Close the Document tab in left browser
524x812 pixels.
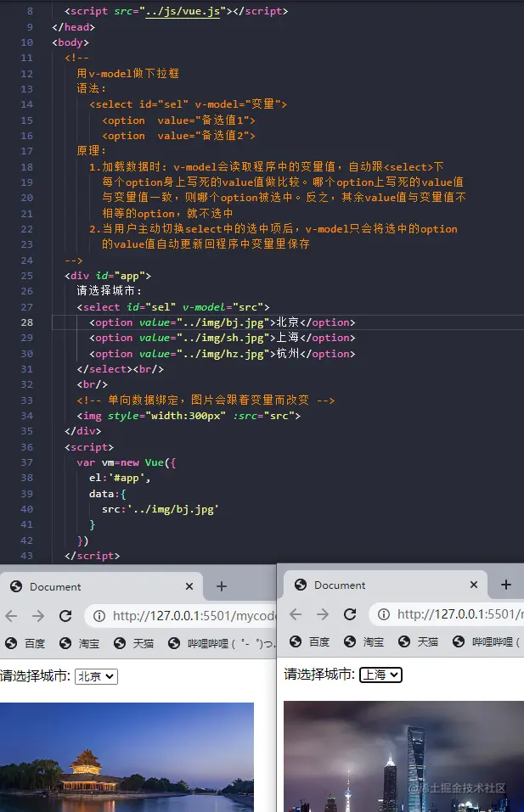click(189, 586)
